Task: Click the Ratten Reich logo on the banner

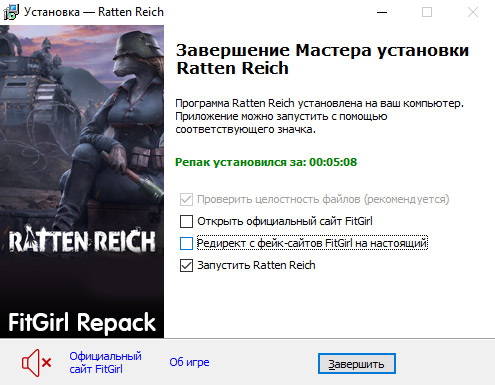Action: click(82, 240)
